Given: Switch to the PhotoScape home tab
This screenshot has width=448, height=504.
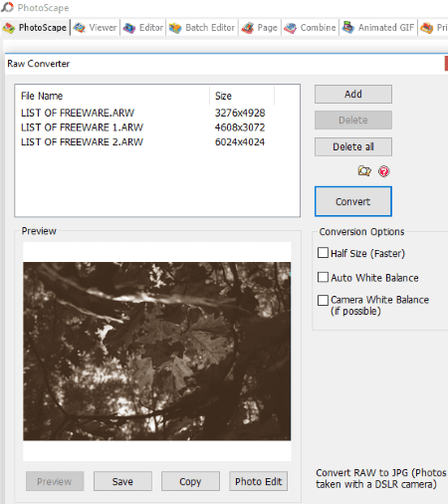Looking at the screenshot, I should [x=35, y=28].
